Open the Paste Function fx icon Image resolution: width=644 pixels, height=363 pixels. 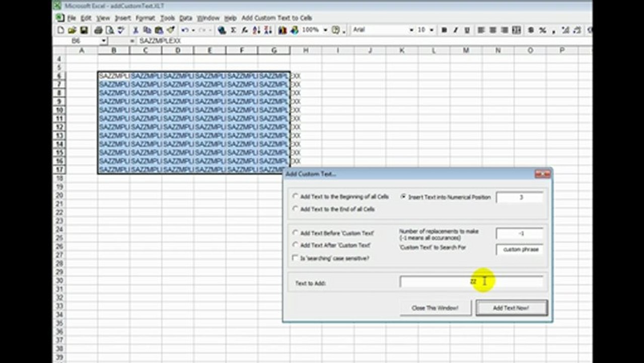point(245,30)
